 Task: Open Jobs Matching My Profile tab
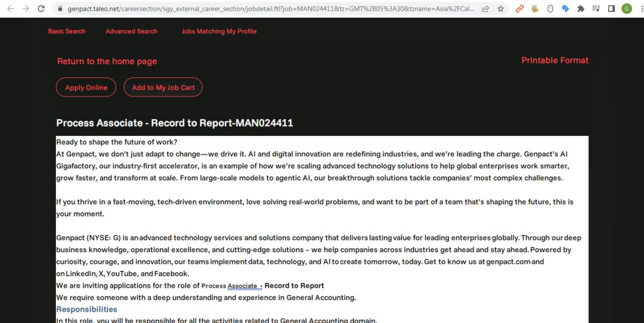tap(219, 31)
